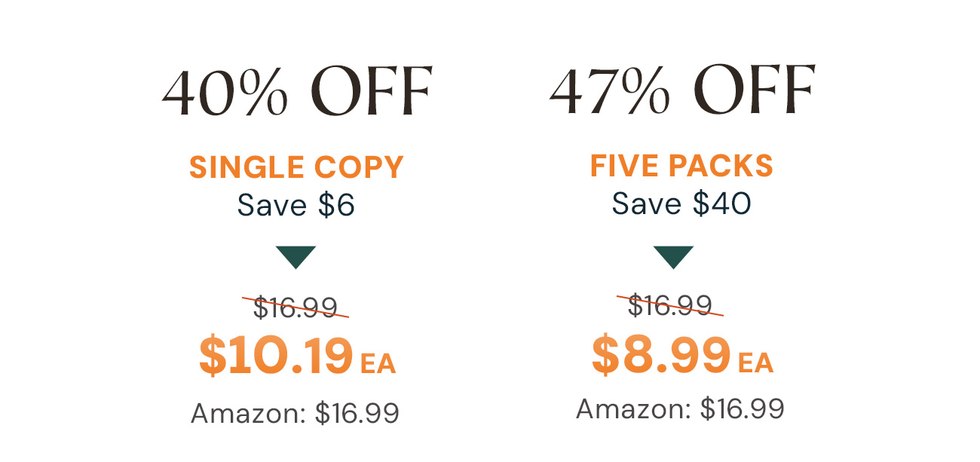Click the EA label beside $8.99

(x=755, y=363)
